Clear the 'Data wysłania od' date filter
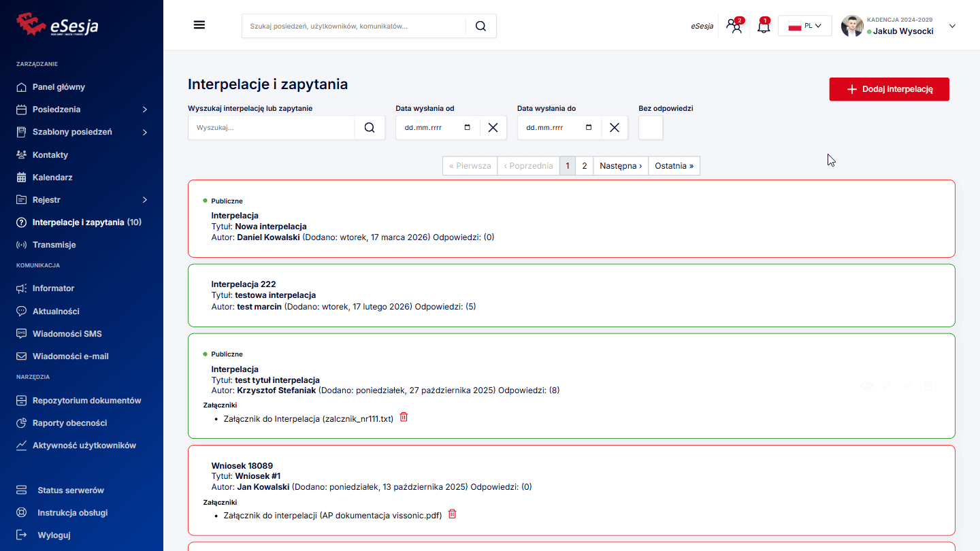This screenshot has height=551, width=980. click(x=493, y=128)
